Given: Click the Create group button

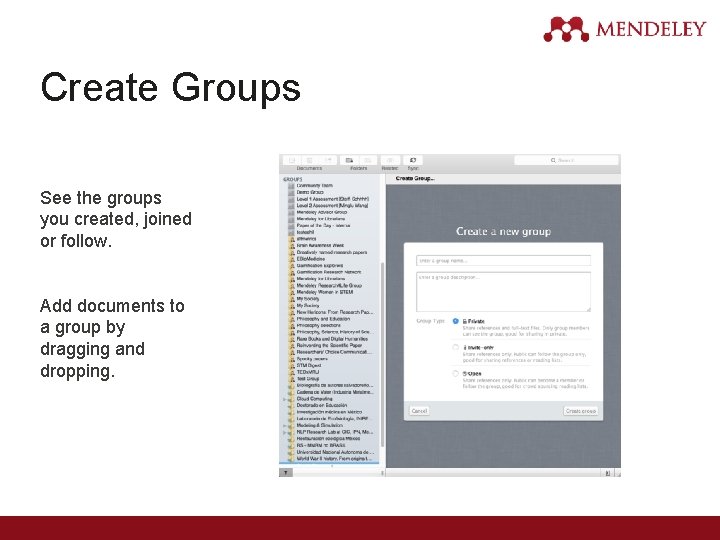Looking at the screenshot, I should coord(581,411).
